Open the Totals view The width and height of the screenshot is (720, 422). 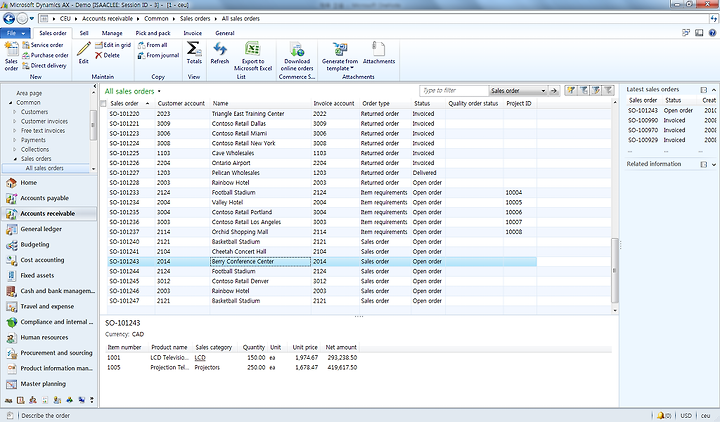pyautogui.click(x=194, y=52)
